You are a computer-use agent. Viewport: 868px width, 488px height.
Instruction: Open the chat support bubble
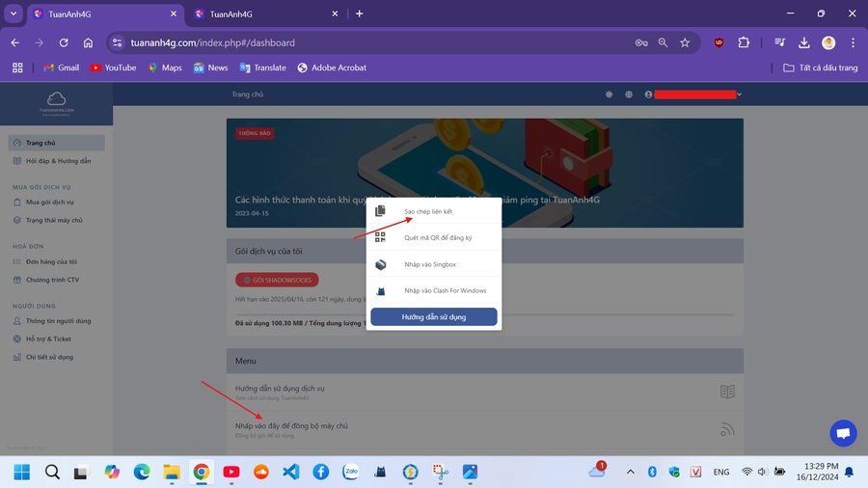pyautogui.click(x=842, y=434)
